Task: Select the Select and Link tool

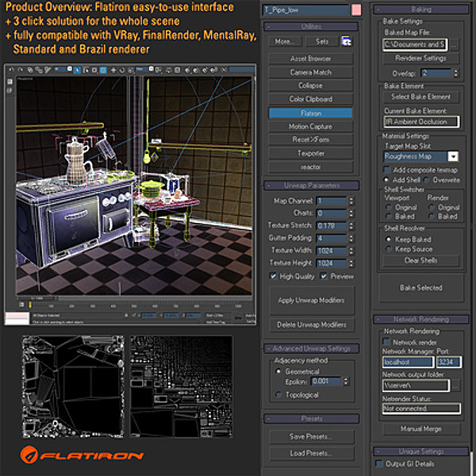Action: point(30,70)
